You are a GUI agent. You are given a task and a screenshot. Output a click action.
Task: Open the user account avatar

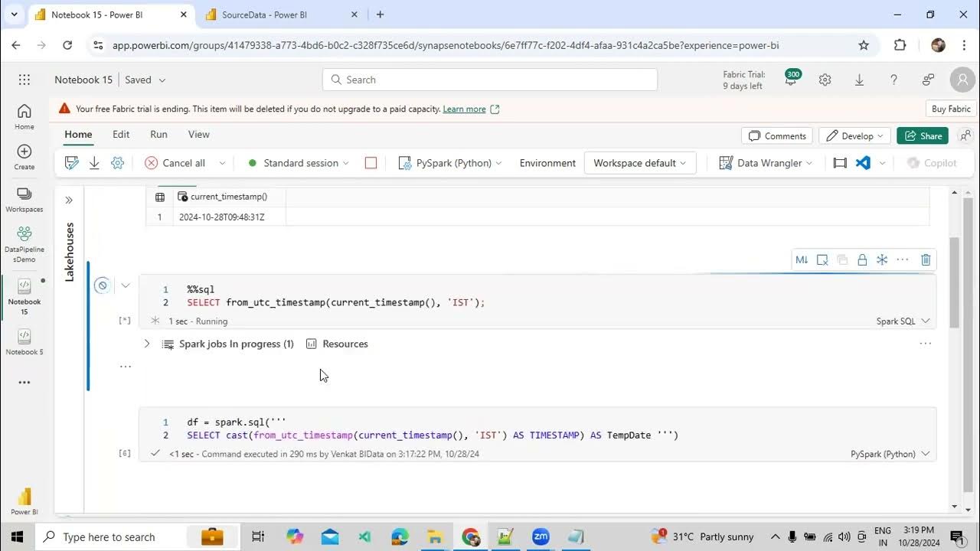click(962, 80)
